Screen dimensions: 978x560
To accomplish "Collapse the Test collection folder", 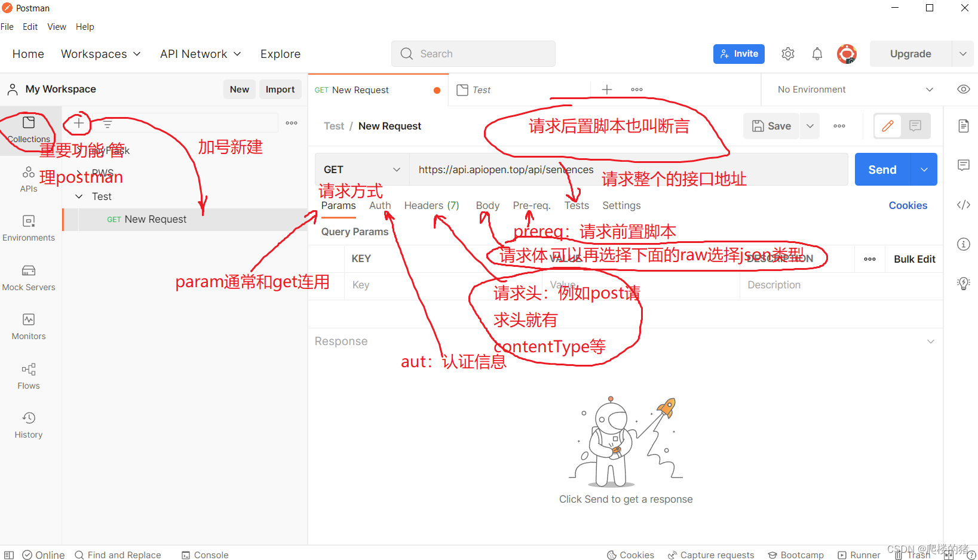I will click(79, 196).
